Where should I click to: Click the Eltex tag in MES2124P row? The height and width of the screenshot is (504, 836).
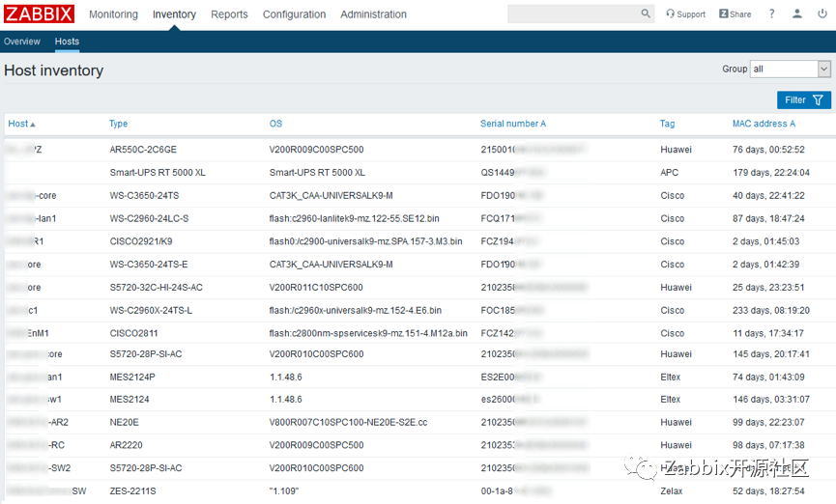[670, 377]
